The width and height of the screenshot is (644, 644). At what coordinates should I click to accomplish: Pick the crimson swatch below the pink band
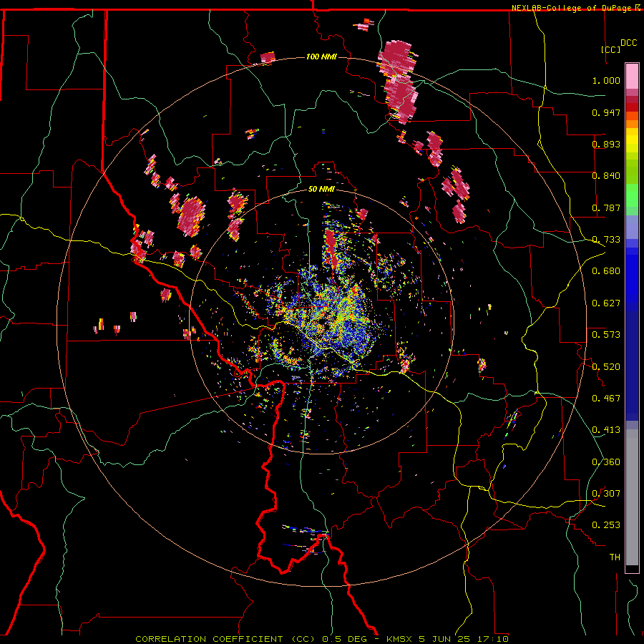pos(632,99)
